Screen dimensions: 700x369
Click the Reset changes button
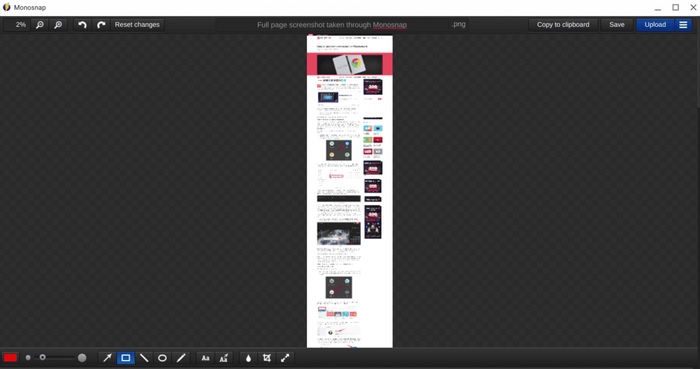137,25
